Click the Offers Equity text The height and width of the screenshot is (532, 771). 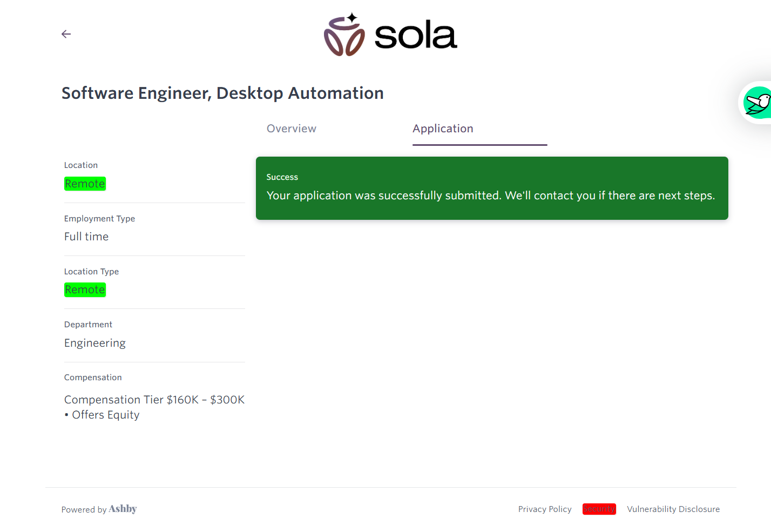(105, 415)
